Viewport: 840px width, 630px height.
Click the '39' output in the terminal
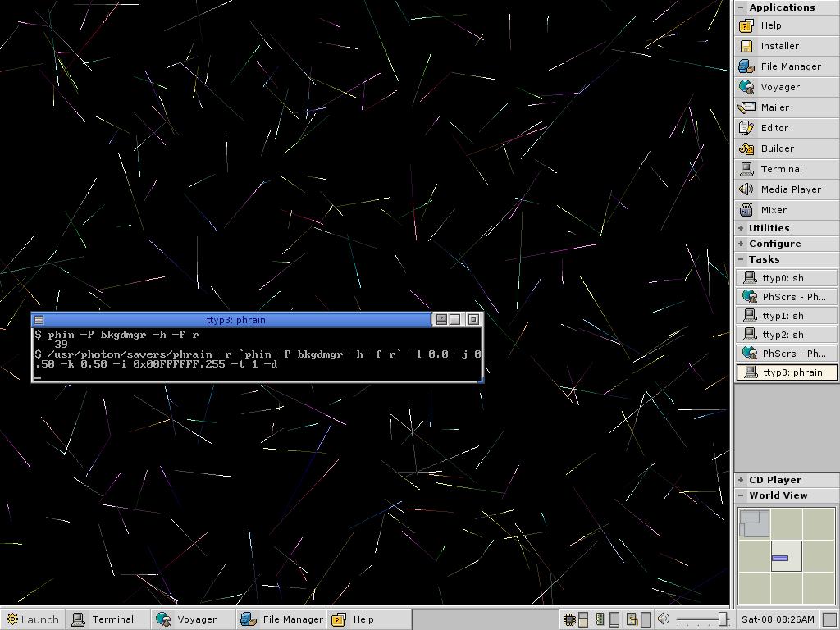click(61, 345)
